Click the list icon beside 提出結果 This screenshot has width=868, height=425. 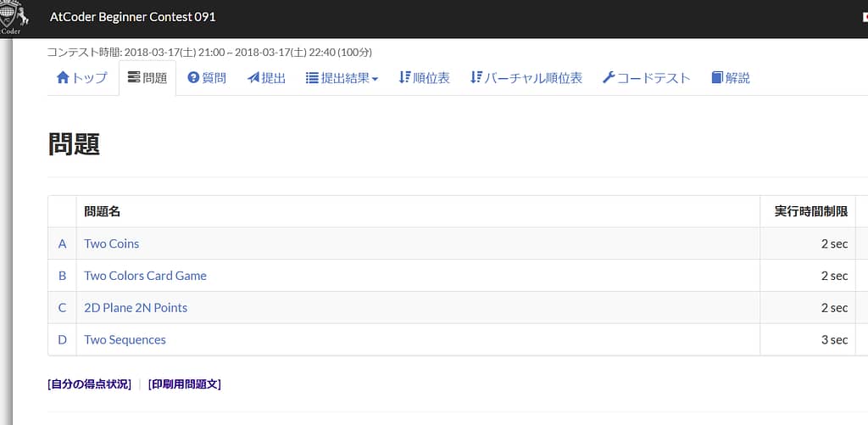click(x=312, y=77)
